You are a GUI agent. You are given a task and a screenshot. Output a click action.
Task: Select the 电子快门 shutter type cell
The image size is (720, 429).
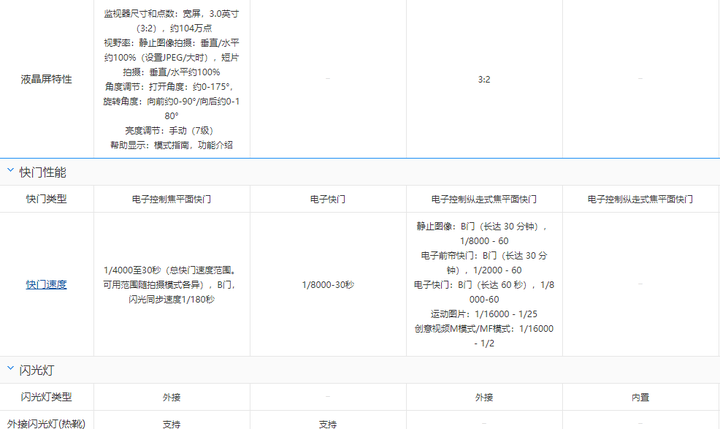pos(328,199)
